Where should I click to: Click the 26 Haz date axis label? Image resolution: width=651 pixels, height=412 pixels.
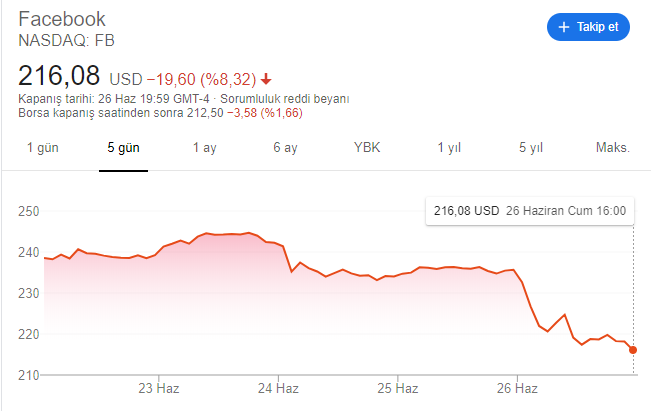(x=518, y=387)
